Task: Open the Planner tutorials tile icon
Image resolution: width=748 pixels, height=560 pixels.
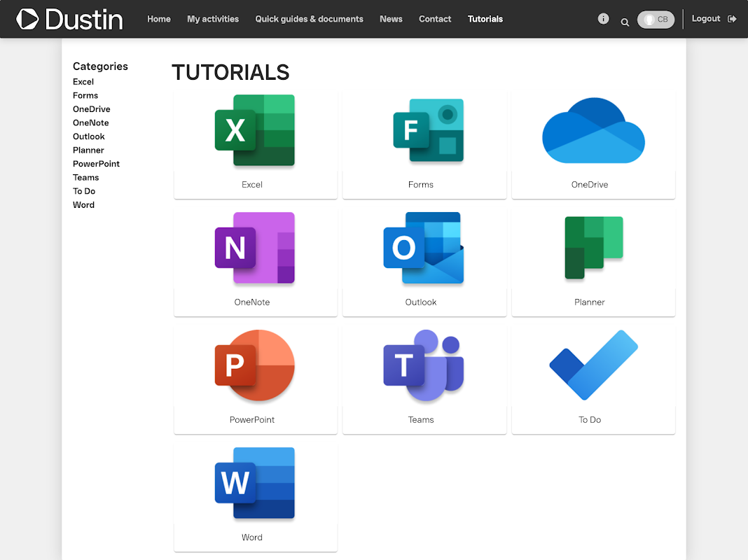Action: (x=594, y=248)
